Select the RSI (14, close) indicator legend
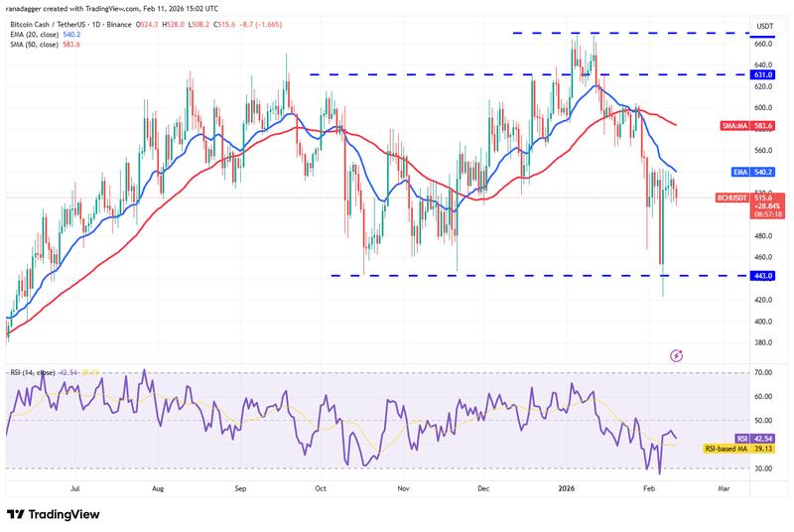 (40, 371)
